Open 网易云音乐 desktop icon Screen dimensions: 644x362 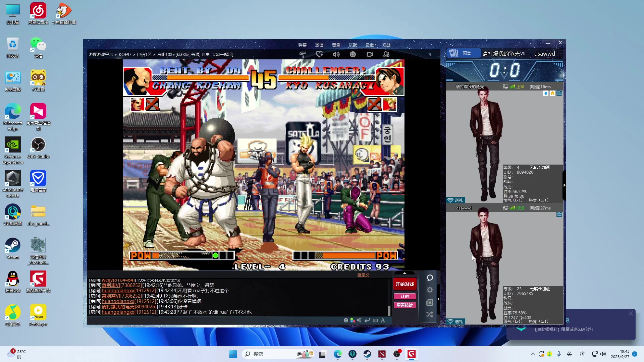(x=38, y=14)
